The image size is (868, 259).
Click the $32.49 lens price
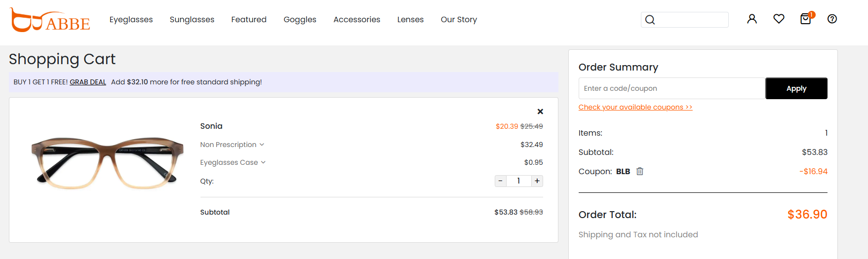coord(532,145)
